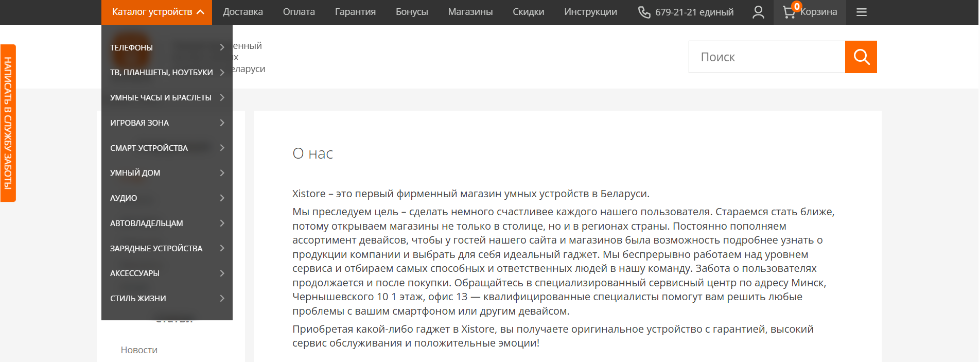Open the Инструкции page
Viewport: 980px width, 362px height.
[x=590, y=12]
